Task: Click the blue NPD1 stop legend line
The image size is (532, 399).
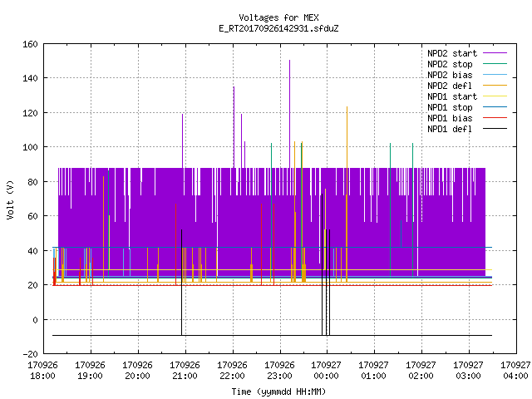Action: pos(495,107)
